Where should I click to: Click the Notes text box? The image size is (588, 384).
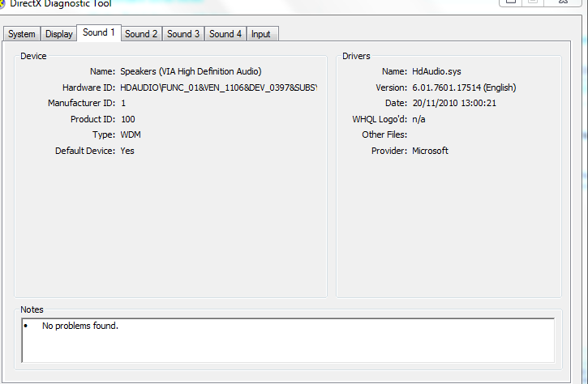click(x=288, y=340)
